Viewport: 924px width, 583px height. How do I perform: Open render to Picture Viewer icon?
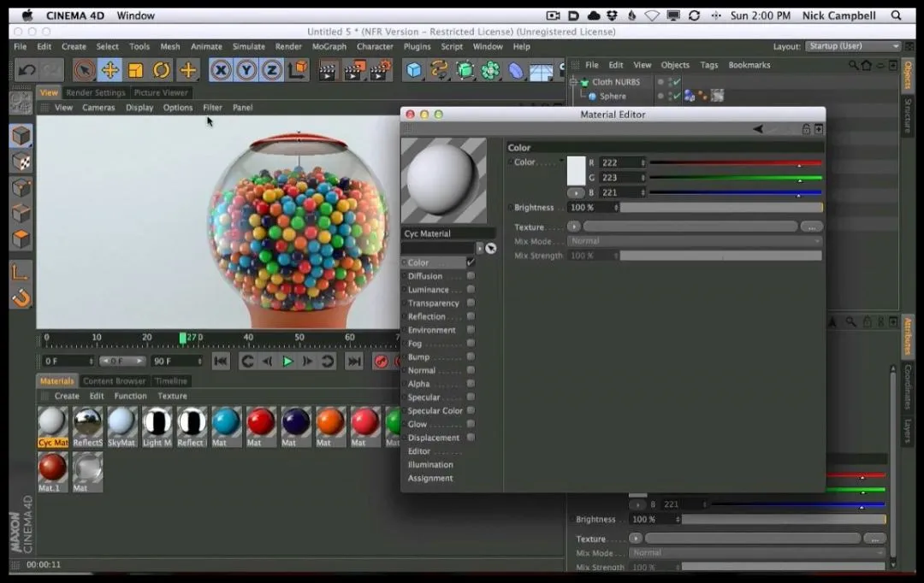point(354,71)
